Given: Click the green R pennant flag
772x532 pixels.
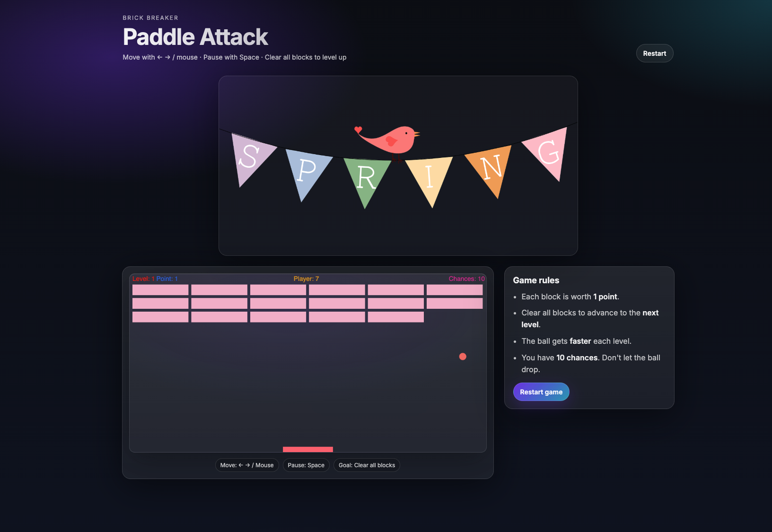Looking at the screenshot, I should [x=366, y=178].
